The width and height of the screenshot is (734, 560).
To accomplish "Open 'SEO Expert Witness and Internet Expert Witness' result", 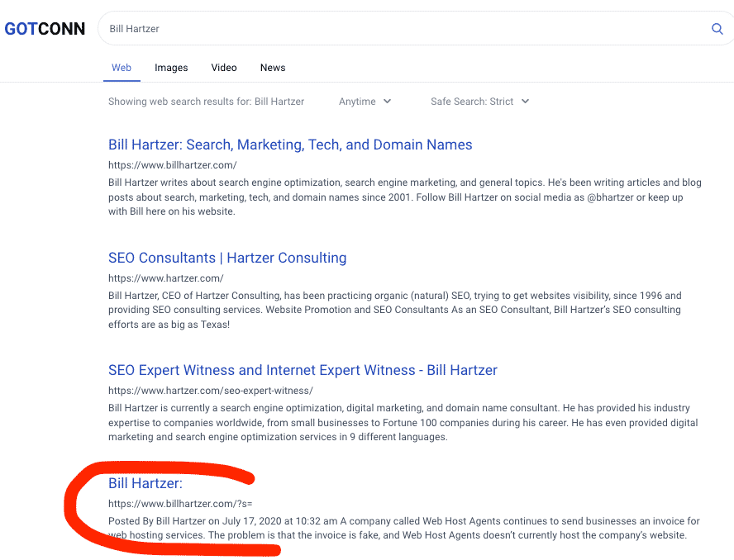I will (303, 370).
